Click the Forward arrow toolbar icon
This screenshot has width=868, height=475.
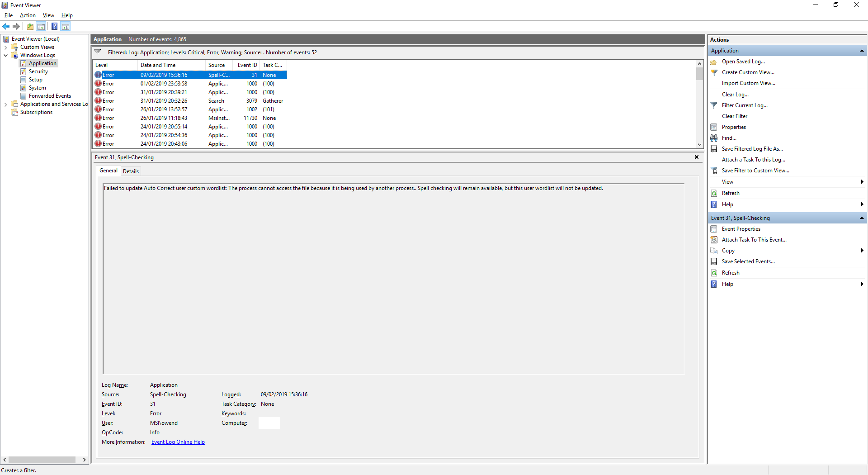tap(16, 26)
